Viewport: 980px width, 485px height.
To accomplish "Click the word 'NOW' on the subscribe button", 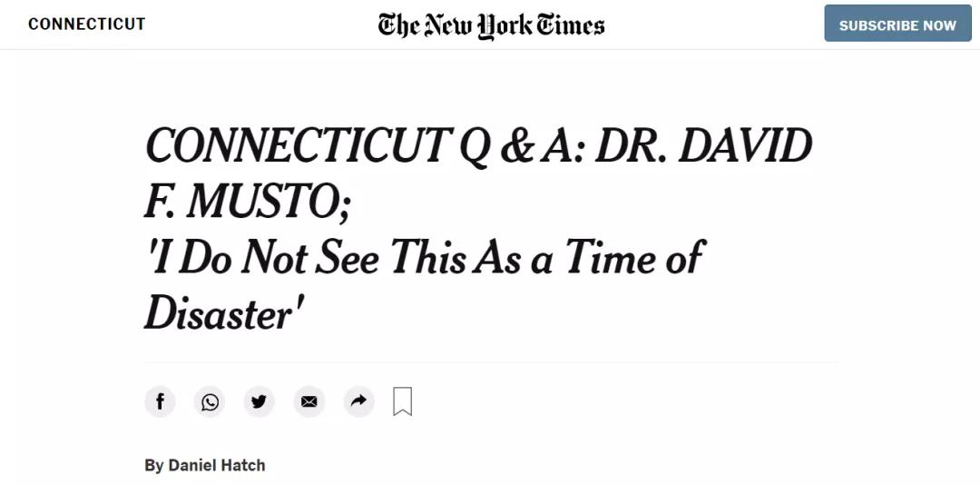I will pos(939,25).
